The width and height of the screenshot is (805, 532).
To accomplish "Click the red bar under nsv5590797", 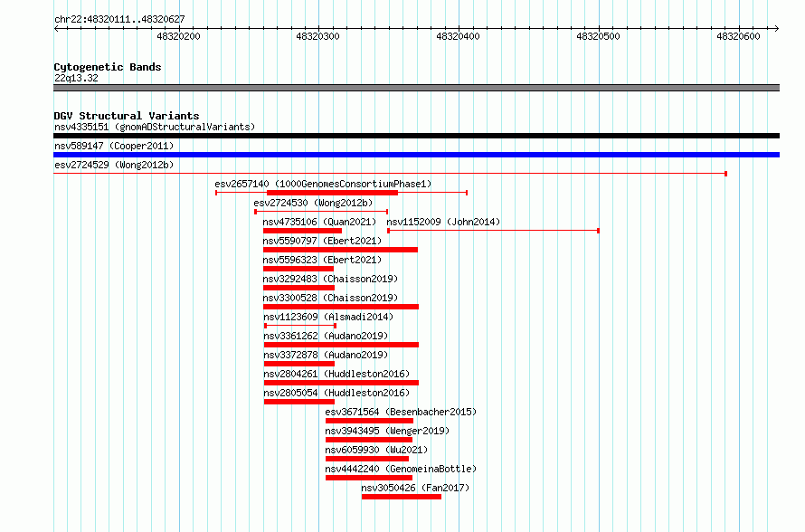I will tap(340, 250).
